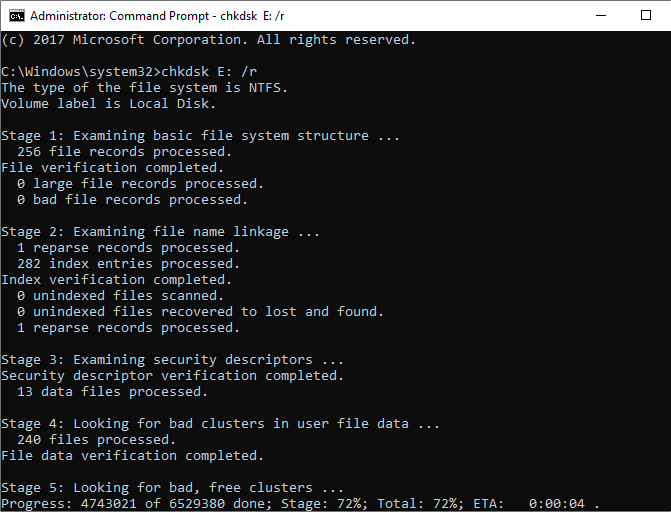This screenshot has width=671, height=512.
Task: Click the 'Stage 4: Looking for bad clusters' line
Action: [x=220, y=424]
